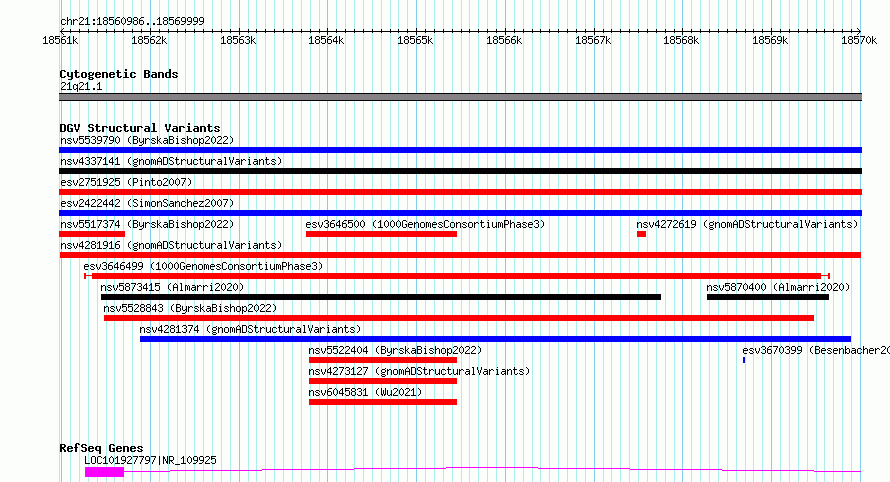The width and height of the screenshot is (890, 482).
Task: Select the black bar of nsv5873415
Action: coord(381,297)
